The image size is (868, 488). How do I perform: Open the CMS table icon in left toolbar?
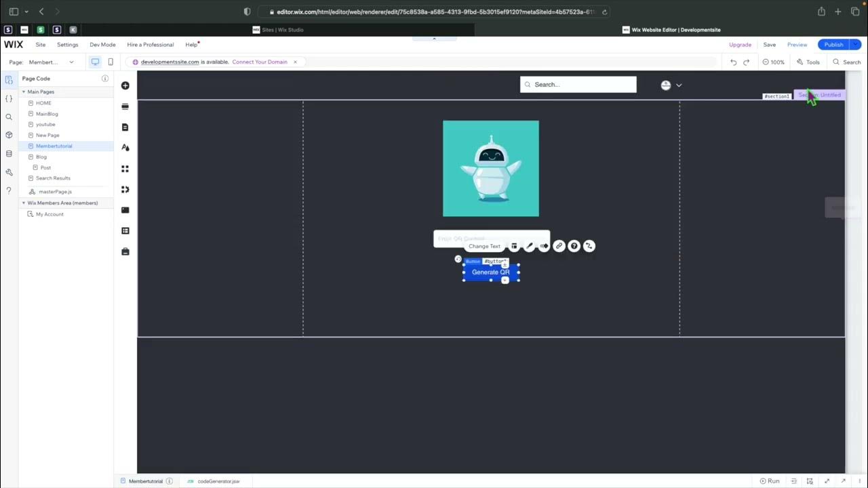pos(125,230)
